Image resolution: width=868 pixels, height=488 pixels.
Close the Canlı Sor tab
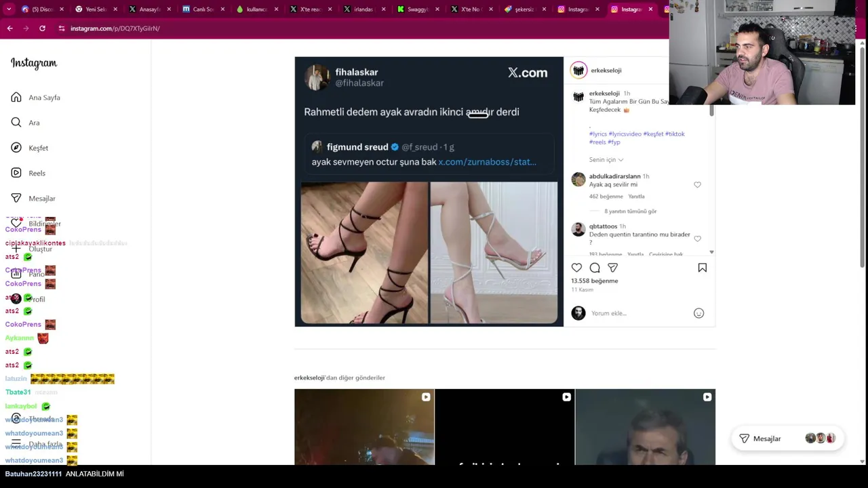pyautogui.click(x=223, y=9)
